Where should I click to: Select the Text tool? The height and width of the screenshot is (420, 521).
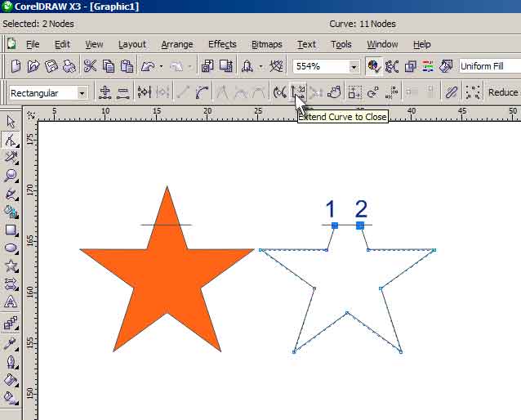(x=11, y=302)
